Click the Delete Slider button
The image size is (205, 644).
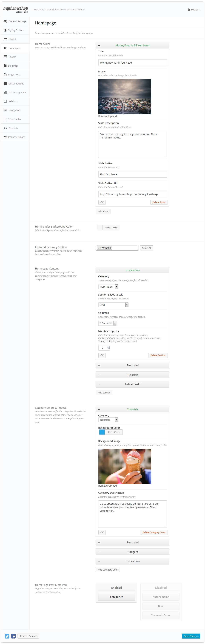[x=159, y=202]
